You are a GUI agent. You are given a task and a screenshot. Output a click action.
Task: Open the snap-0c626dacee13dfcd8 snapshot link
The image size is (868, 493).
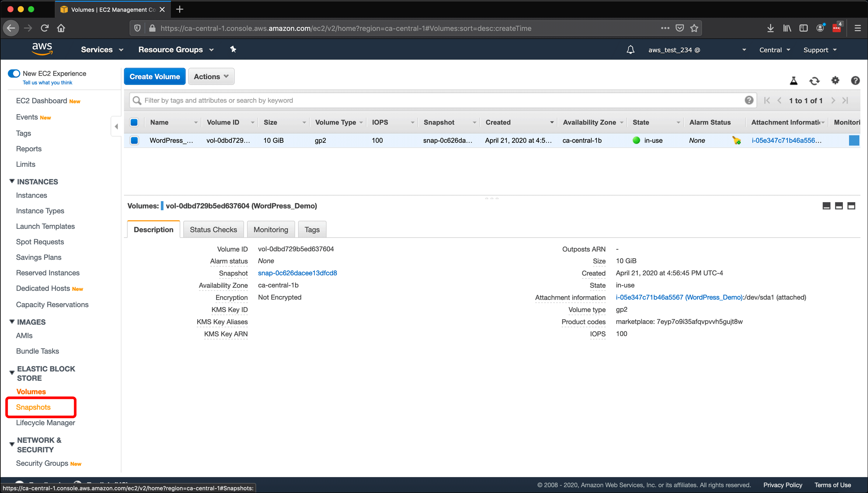(x=298, y=273)
